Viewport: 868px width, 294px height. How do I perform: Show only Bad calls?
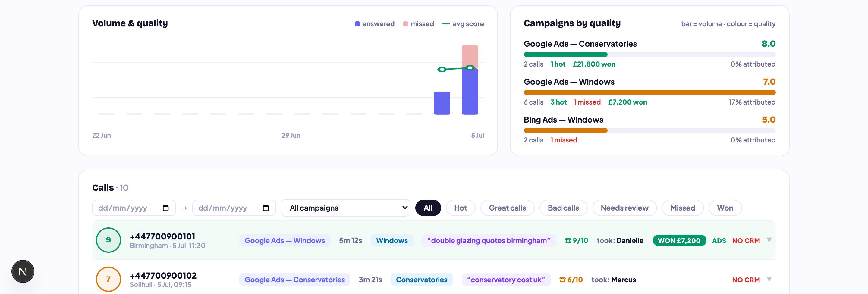tap(563, 208)
